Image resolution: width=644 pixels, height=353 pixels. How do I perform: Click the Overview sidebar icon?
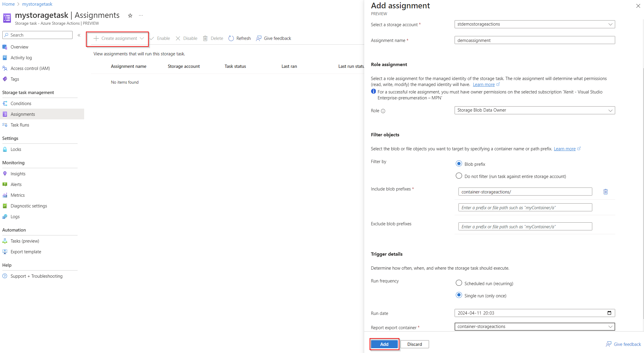5,47
